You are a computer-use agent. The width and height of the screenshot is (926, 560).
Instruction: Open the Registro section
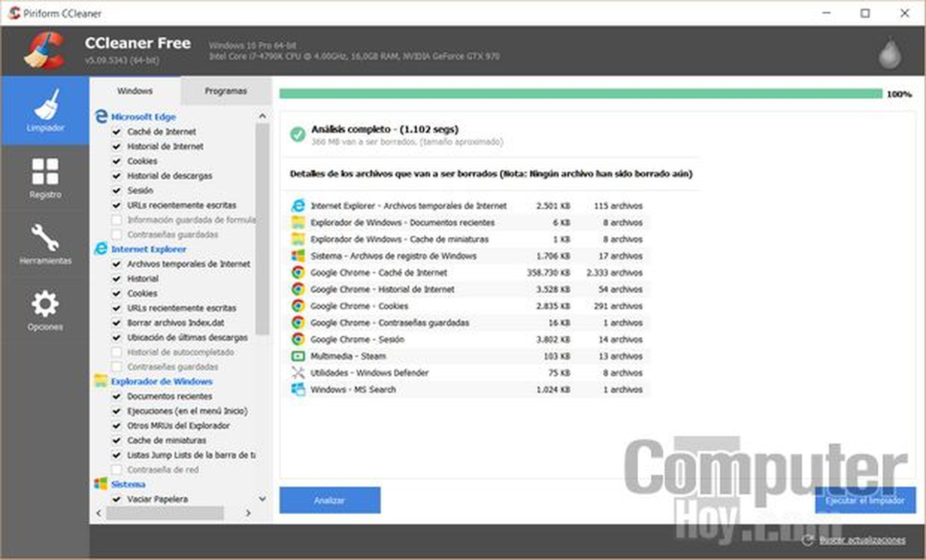45,178
